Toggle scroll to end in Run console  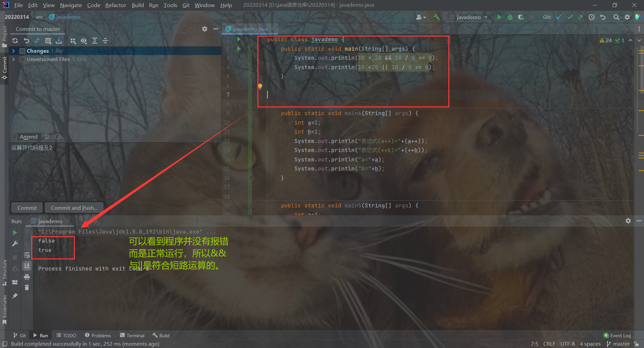pyautogui.click(x=27, y=266)
